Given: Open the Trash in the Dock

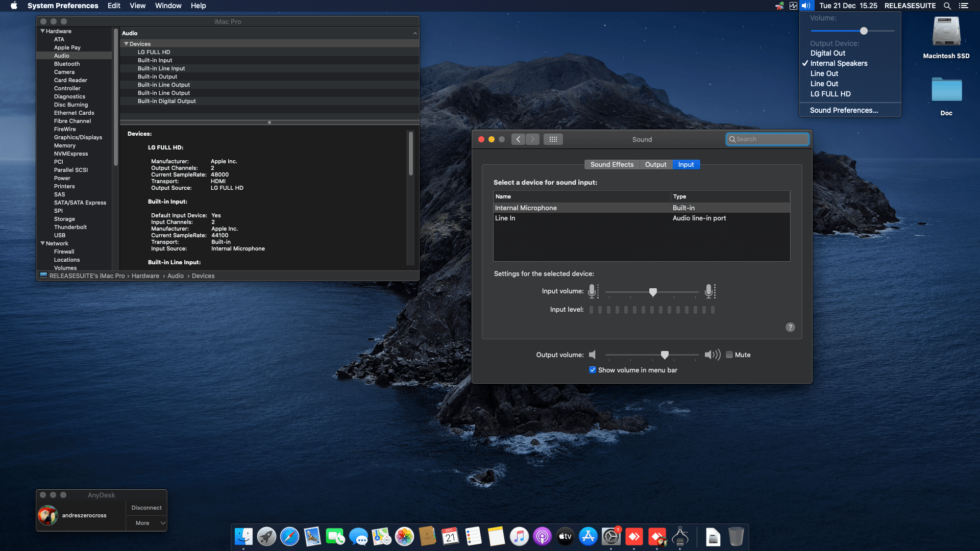Looking at the screenshot, I should (x=736, y=537).
